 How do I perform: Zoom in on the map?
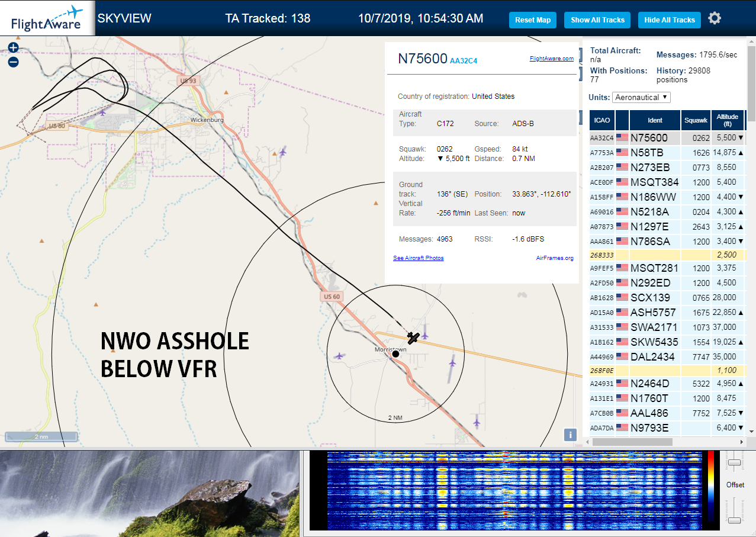coord(13,47)
